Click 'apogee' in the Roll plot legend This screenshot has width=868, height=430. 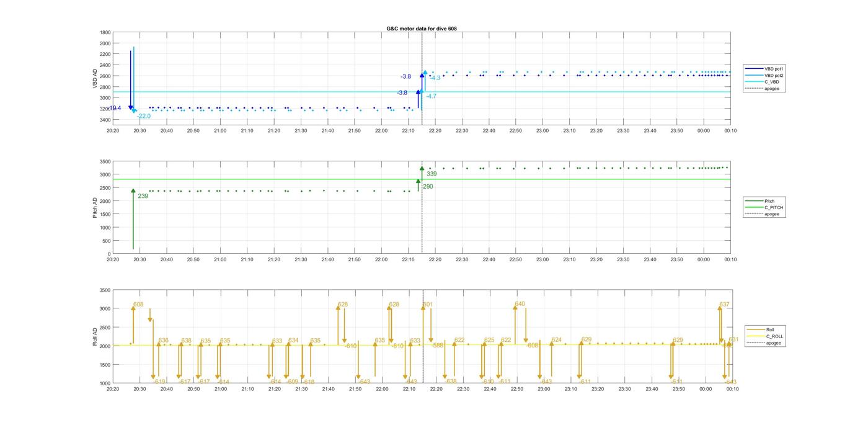point(764,343)
